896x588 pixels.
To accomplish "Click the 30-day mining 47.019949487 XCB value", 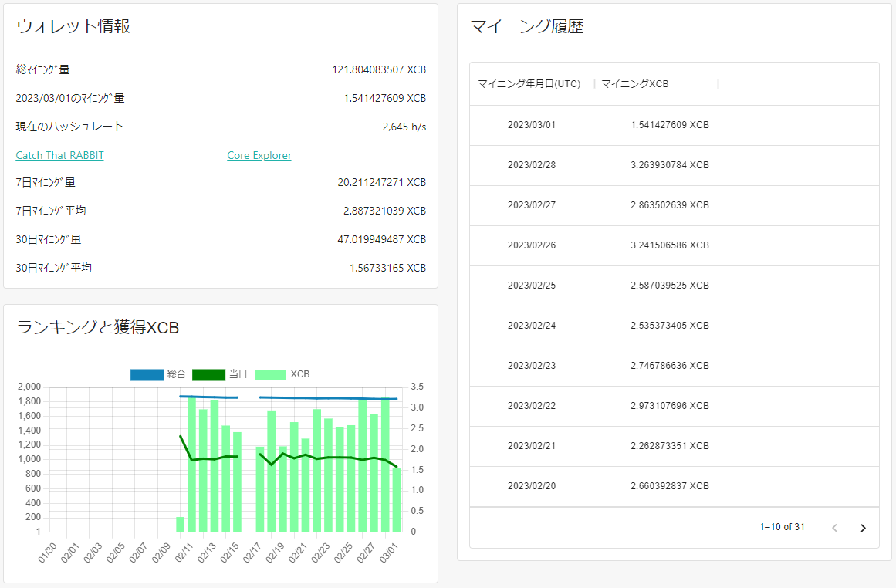I will point(382,239).
